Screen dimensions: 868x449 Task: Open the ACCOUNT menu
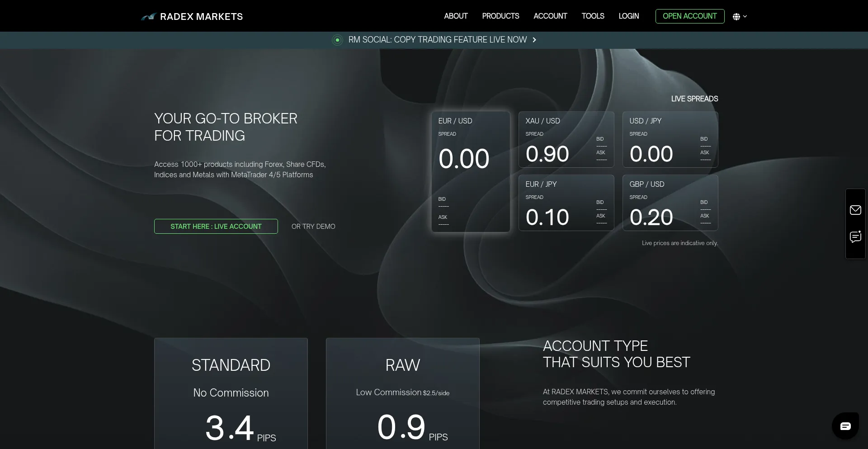tap(550, 16)
